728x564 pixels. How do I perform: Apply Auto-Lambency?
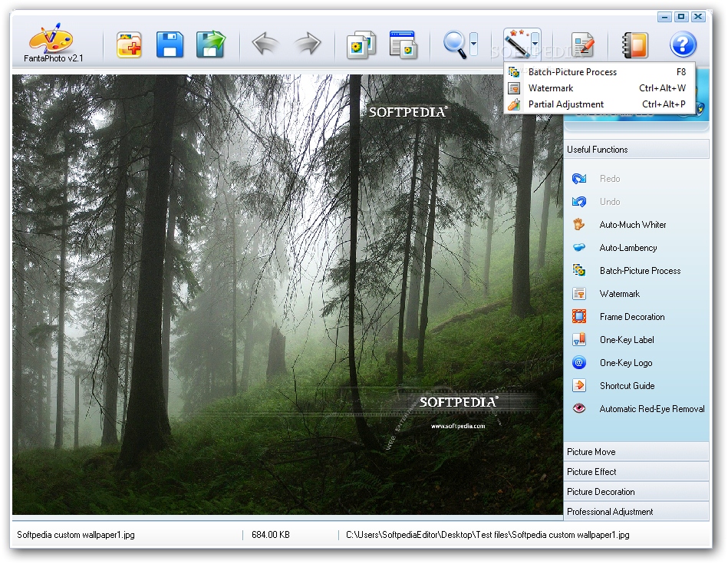[x=628, y=248]
